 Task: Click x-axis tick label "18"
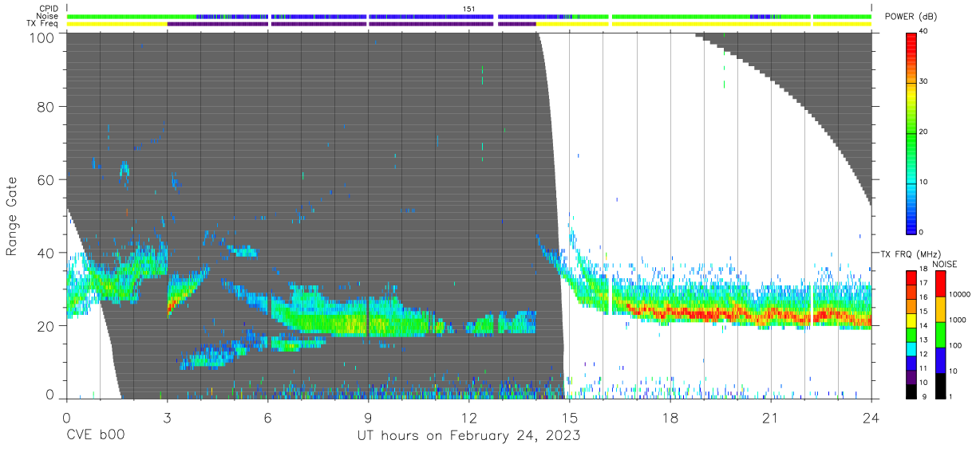(670, 416)
